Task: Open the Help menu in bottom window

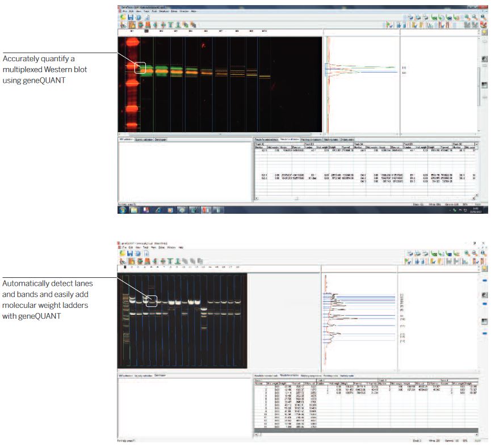Action: tap(181, 247)
